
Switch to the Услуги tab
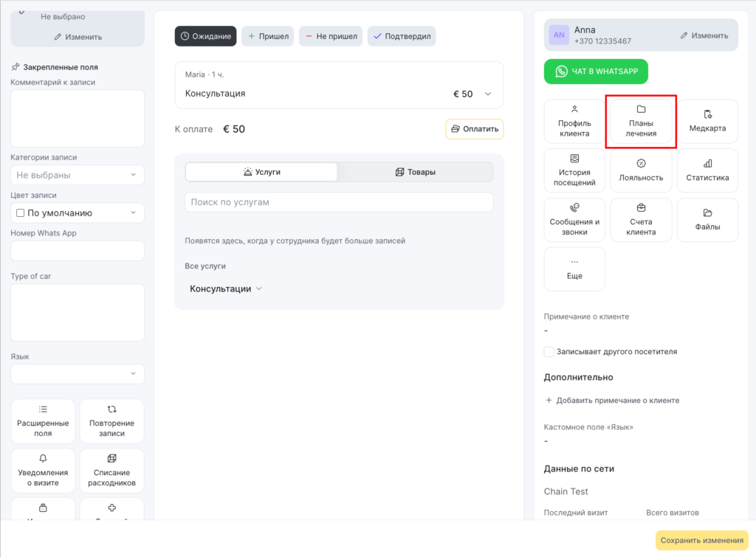(261, 172)
